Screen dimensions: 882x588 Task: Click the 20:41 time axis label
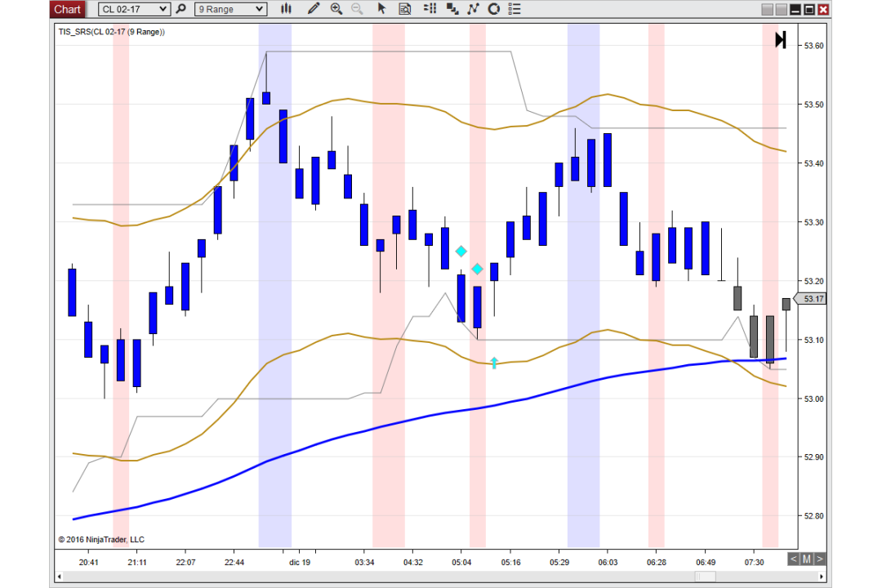point(88,562)
